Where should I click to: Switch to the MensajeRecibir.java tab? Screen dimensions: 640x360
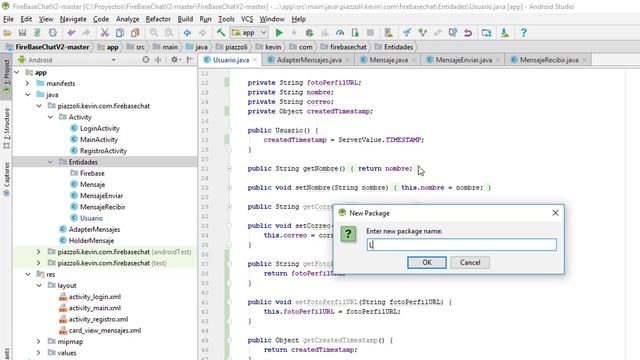pyautogui.click(x=549, y=60)
